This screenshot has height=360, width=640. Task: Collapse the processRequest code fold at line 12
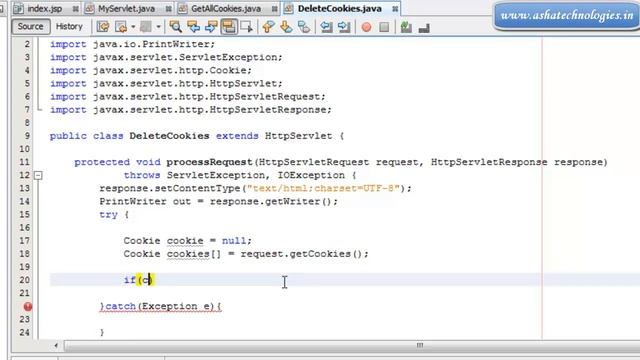click(x=38, y=176)
